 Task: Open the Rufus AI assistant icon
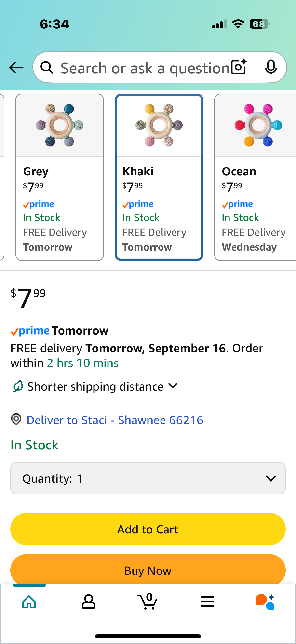click(265, 602)
